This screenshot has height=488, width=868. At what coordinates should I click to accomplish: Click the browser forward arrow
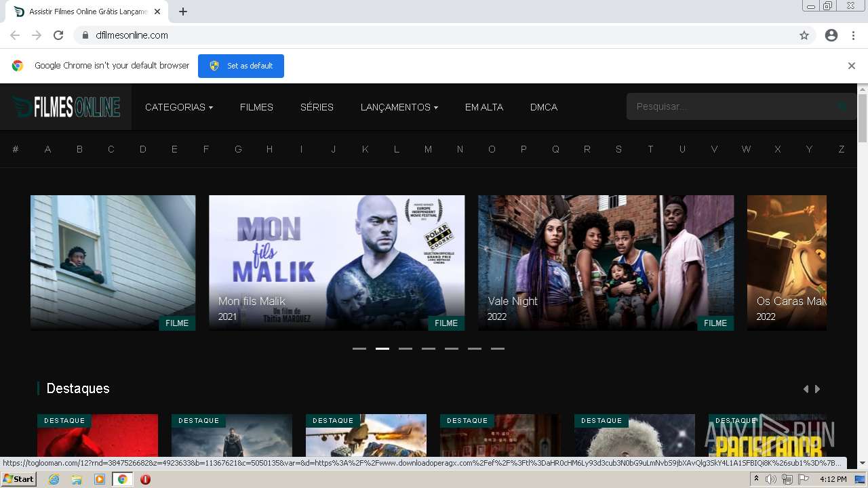(37, 35)
